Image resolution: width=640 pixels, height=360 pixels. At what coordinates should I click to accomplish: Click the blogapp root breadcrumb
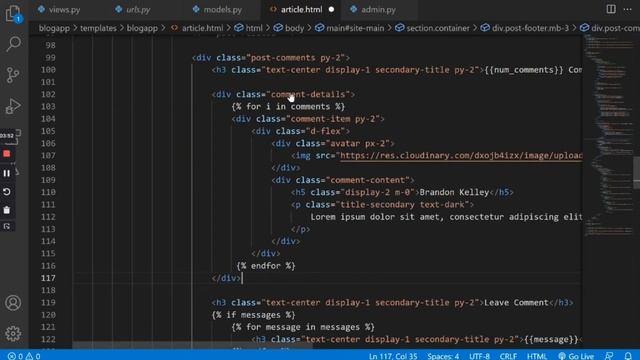[54, 28]
